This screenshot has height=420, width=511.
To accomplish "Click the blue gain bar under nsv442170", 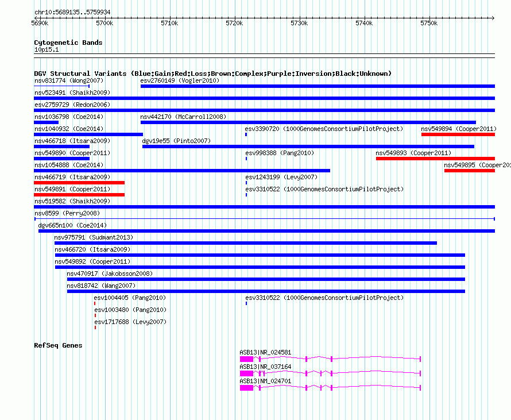I will (308, 122).
